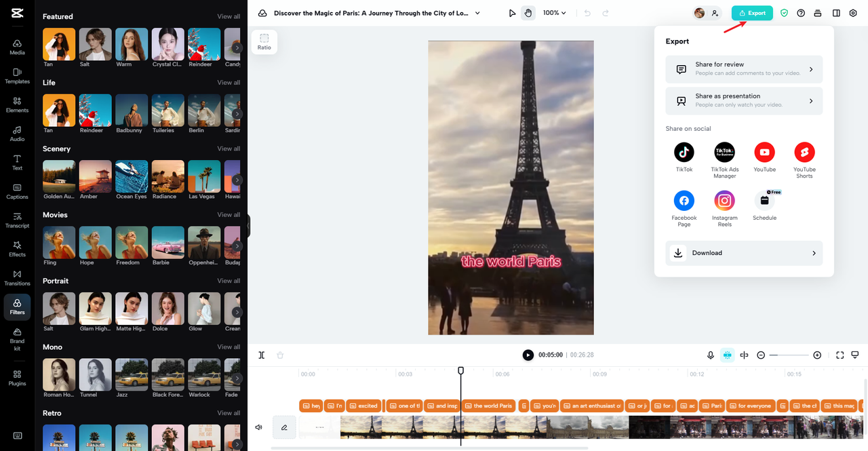The height and width of the screenshot is (451, 868).
Task: Click the green shield icon
Action: [785, 13]
